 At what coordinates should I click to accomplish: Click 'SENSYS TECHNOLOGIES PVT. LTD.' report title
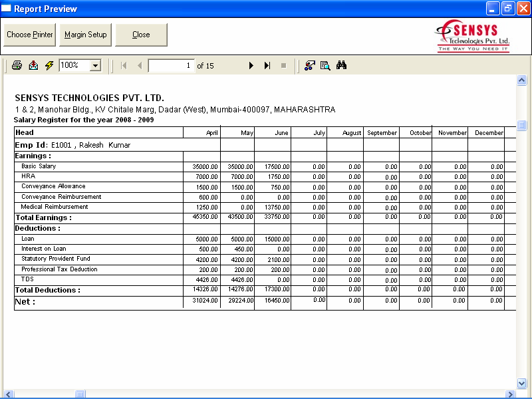(89, 98)
